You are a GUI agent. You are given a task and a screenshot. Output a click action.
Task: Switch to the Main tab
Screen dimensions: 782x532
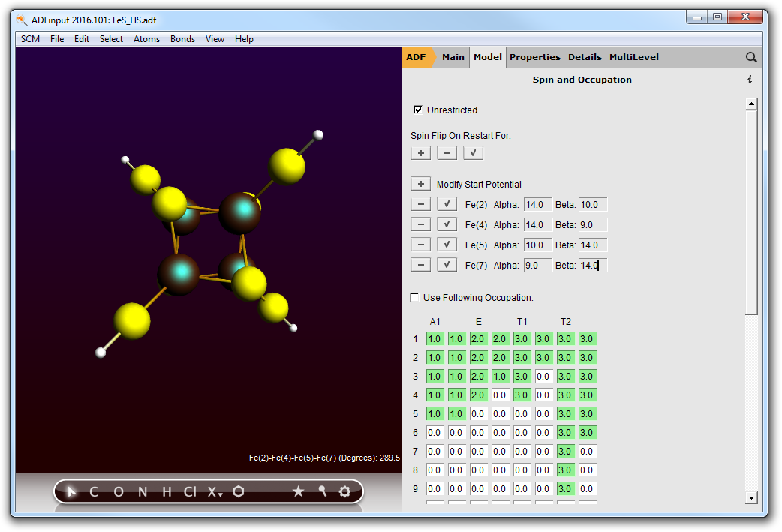click(x=453, y=57)
